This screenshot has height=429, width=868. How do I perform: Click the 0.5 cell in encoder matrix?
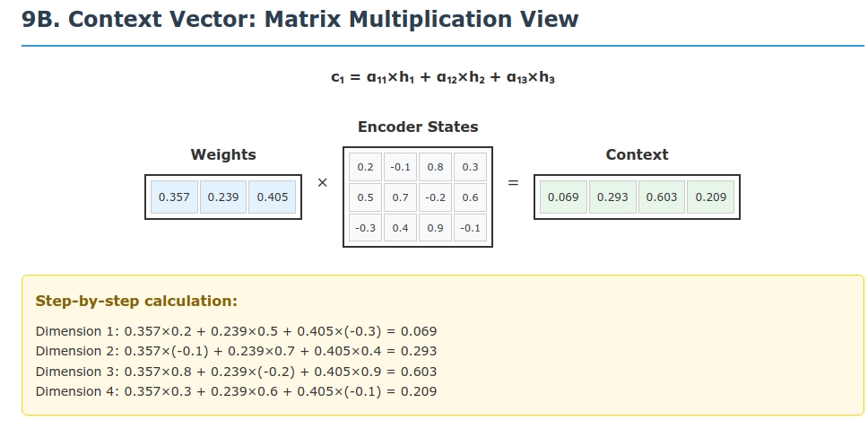coord(365,197)
